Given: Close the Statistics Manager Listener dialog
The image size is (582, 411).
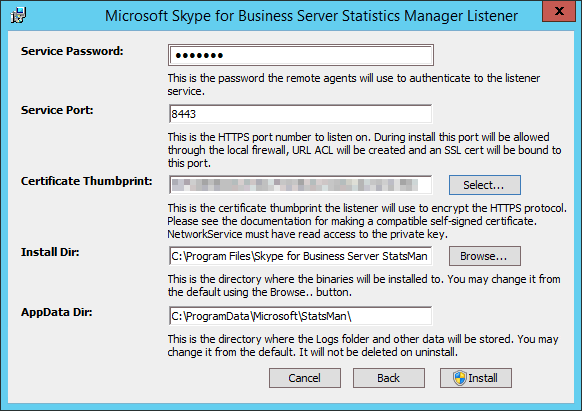Looking at the screenshot, I should click(559, 11).
